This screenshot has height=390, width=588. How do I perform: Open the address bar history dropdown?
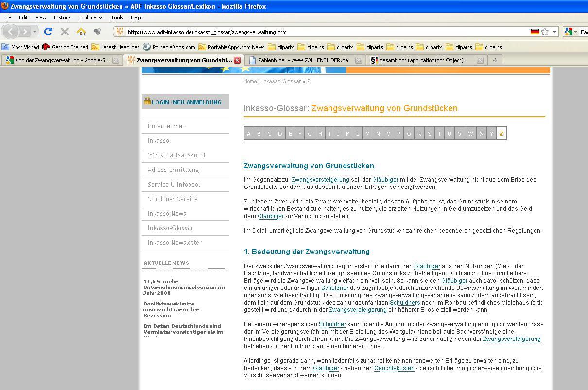click(554, 32)
